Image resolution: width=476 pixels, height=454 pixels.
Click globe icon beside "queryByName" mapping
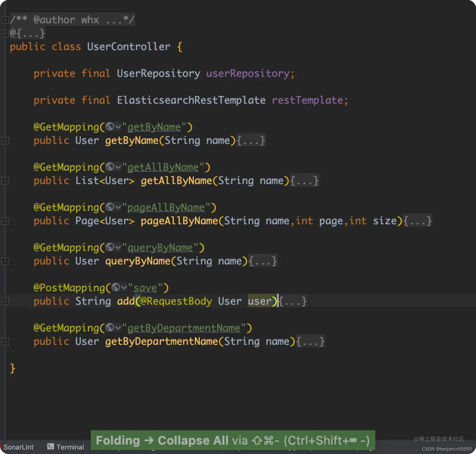(x=110, y=247)
